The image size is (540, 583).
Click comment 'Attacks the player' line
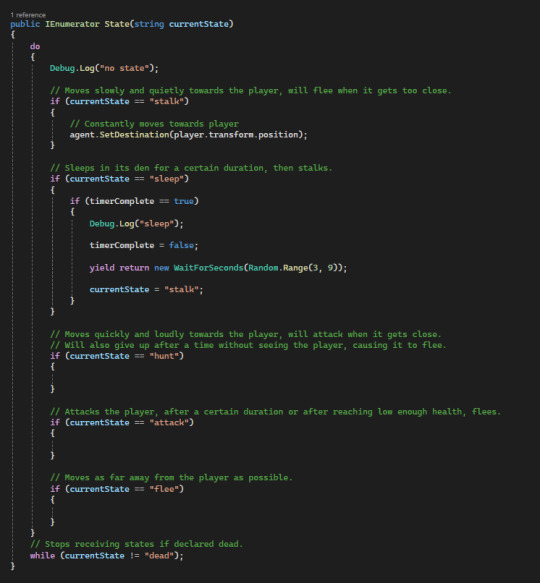pyautogui.click(x=276, y=412)
